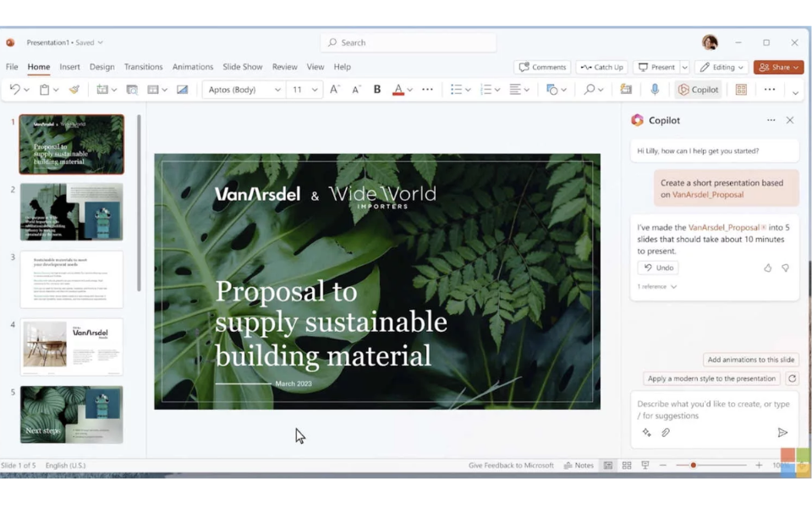Switch to Slide Sorter view

tap(627, 466)
